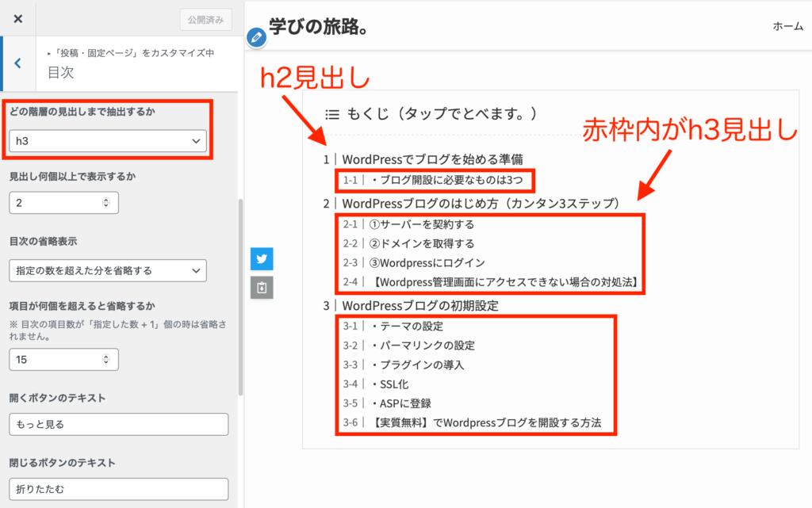Jump to WordPressブログの初期設定
The height and width of the screenshot is (508, 812).
[420, 306]
